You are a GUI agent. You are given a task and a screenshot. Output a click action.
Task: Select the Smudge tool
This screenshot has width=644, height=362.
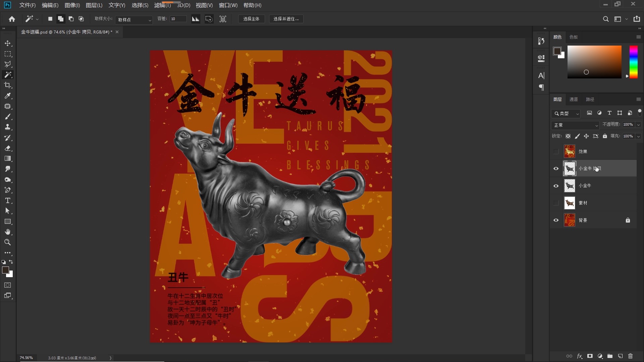8,169
